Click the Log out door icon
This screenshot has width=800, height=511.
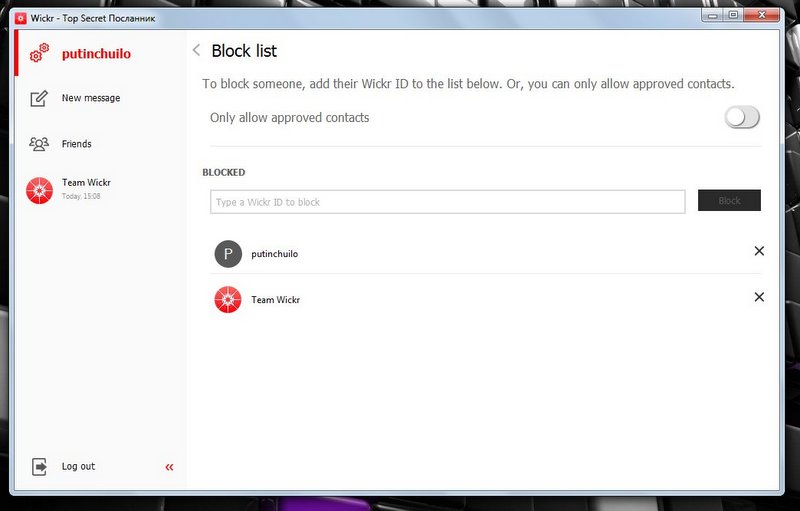click(39, 466)
